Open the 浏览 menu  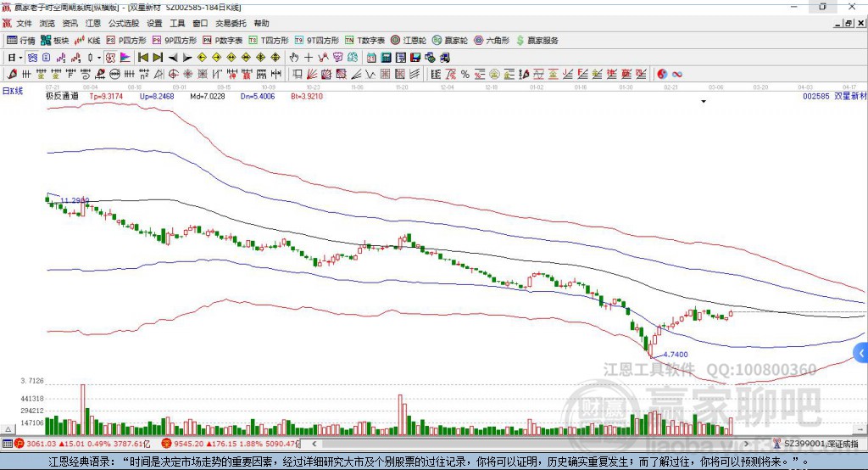[x=47, y=23]
